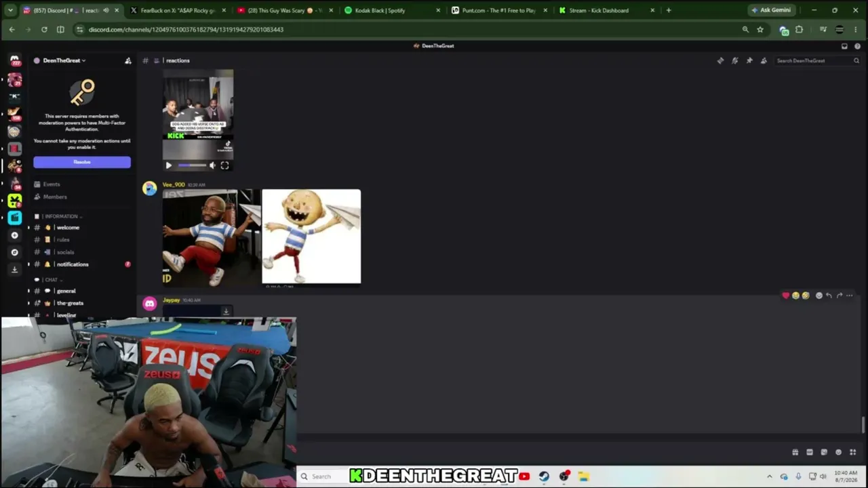Open the Chrome tab search dropdown
The height and width of the screenshot is (488, 868).
click(10, 10)
